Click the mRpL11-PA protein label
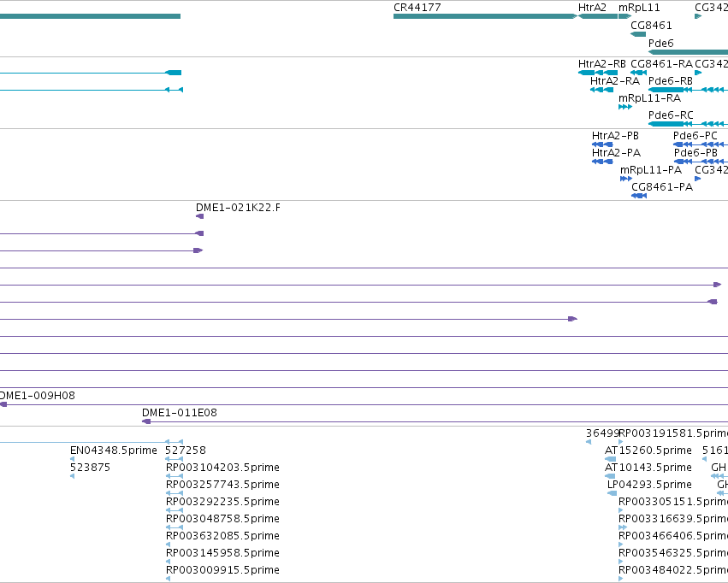The image size is (728, 583). coord(651,170)
